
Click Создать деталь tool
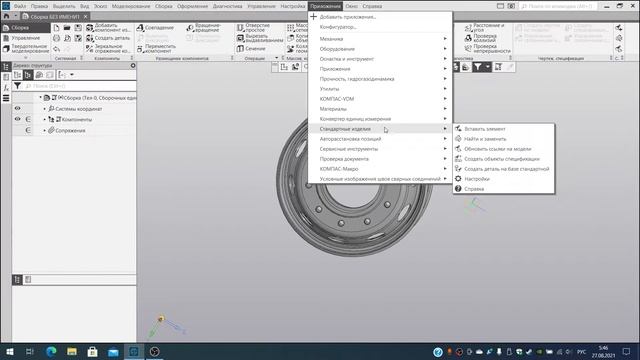click(x=108, y=38)
